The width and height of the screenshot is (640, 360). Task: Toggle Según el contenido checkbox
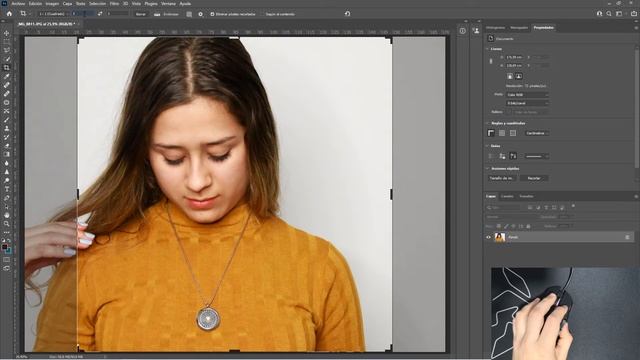[263, 14]
